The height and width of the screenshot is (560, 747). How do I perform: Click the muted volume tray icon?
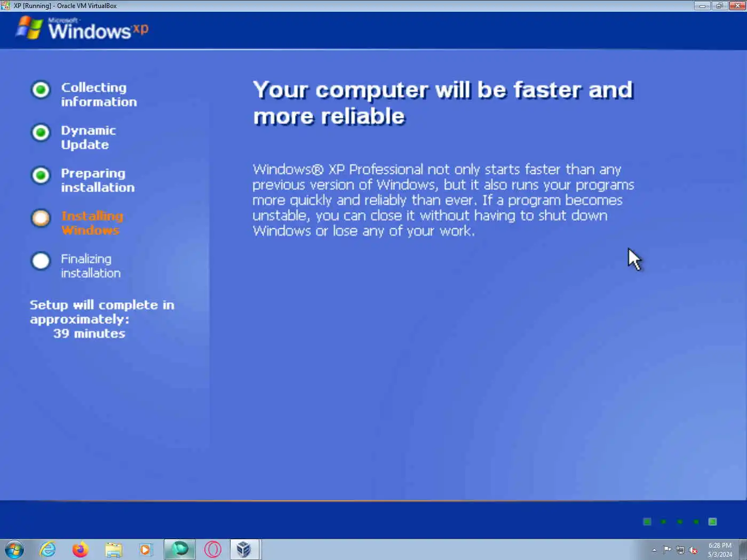click(694, 550)
